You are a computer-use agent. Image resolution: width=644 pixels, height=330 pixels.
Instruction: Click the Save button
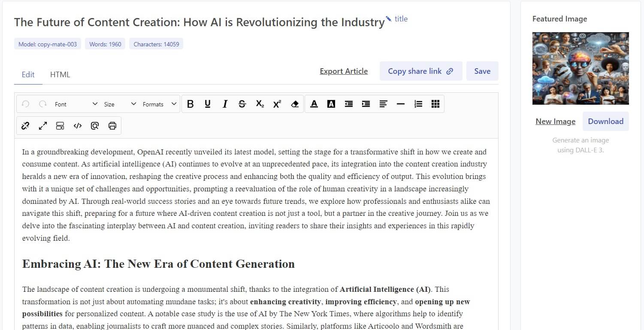[x=482, y=71]
